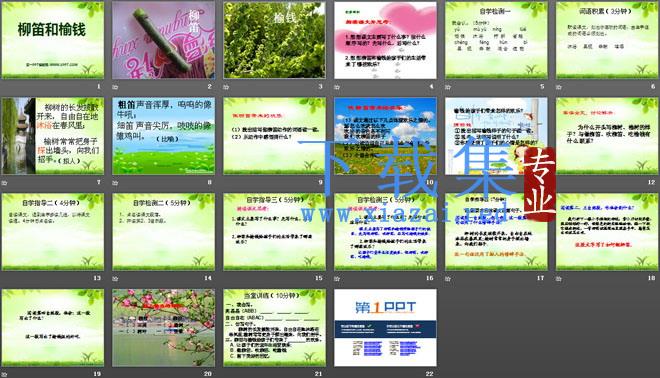660x378 pixels.
Task: Click the star icon beneath slide 14
Action: point(115,279)
